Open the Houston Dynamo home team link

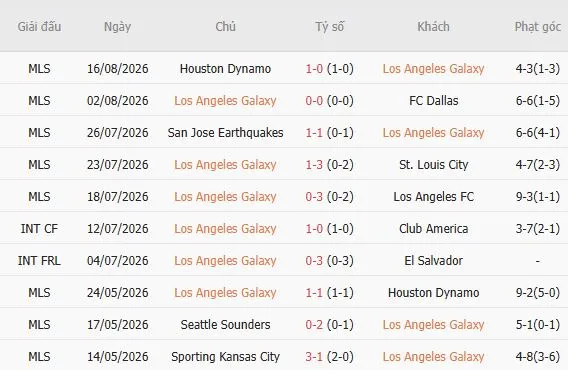[x=225, y=68]
